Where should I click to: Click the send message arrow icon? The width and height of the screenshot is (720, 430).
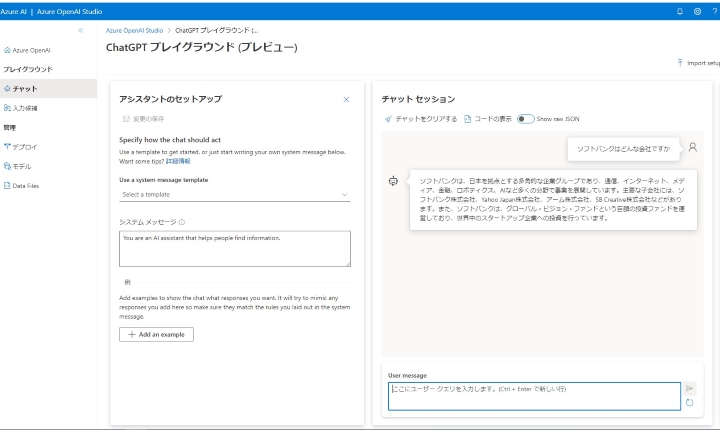690,387
